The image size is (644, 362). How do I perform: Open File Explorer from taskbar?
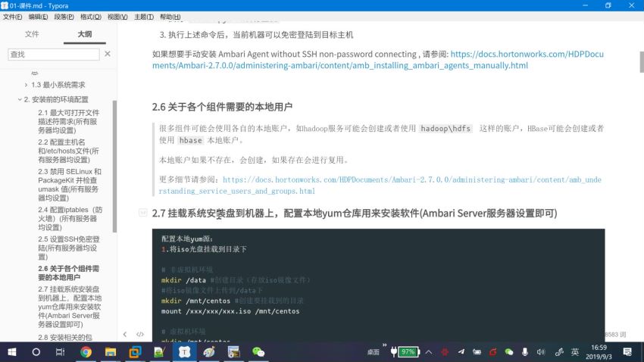(111, 352)
